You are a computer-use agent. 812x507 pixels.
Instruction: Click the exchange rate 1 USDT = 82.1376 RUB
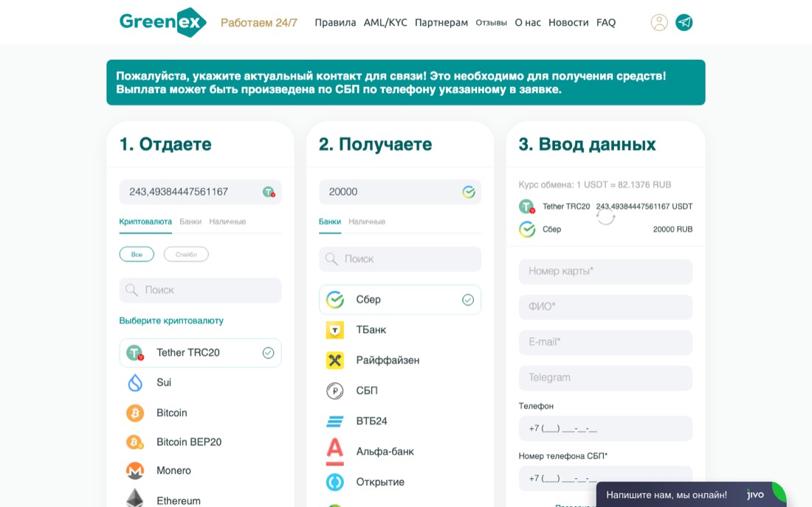pyautogui.click(x=595, y=185)
